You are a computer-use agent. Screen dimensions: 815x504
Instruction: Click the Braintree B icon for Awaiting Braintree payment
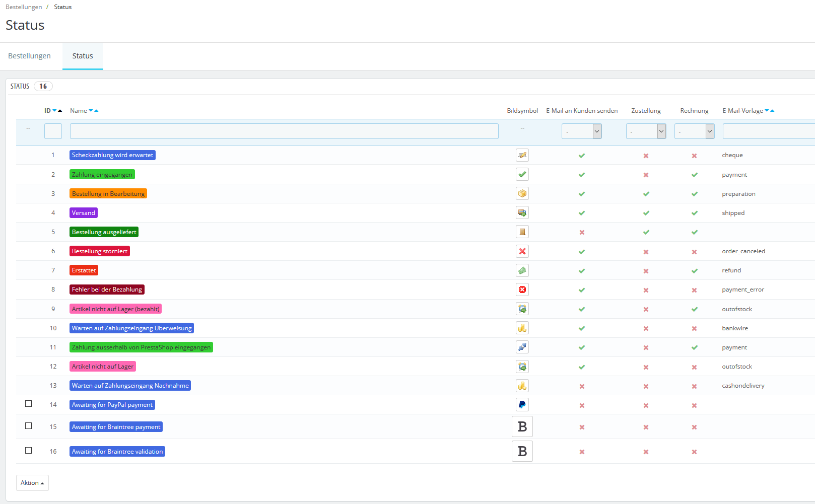tap(522, 426)
